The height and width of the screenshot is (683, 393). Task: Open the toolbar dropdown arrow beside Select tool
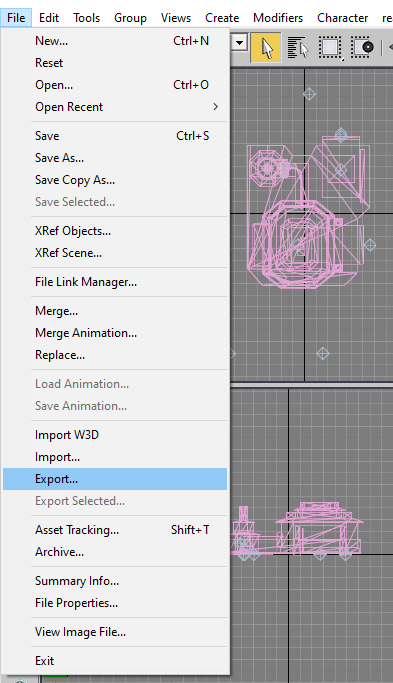click(x=239, y=43)
